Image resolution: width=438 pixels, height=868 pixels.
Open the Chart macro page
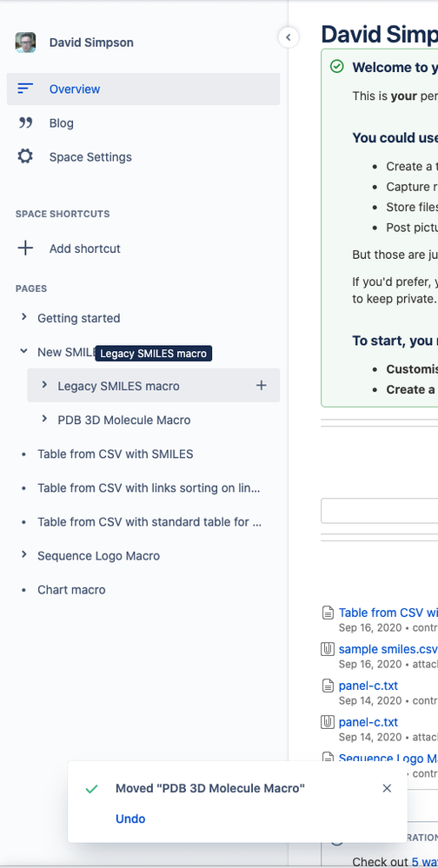click(71, 590)
